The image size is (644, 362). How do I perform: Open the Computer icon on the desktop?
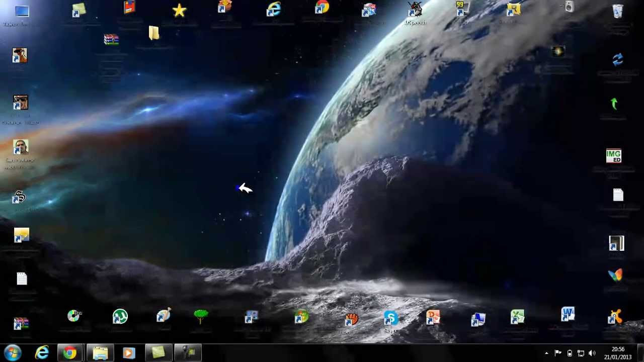[22, 12]
